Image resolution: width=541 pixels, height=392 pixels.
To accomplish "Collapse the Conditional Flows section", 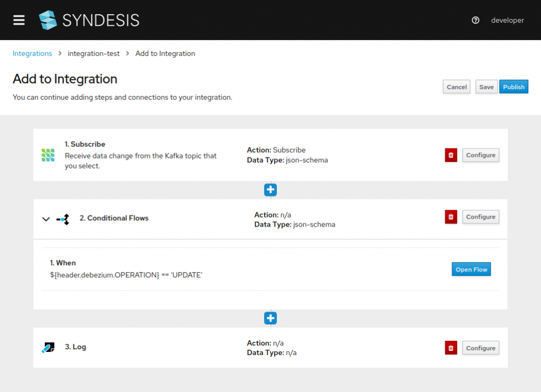I will point(46,219).
